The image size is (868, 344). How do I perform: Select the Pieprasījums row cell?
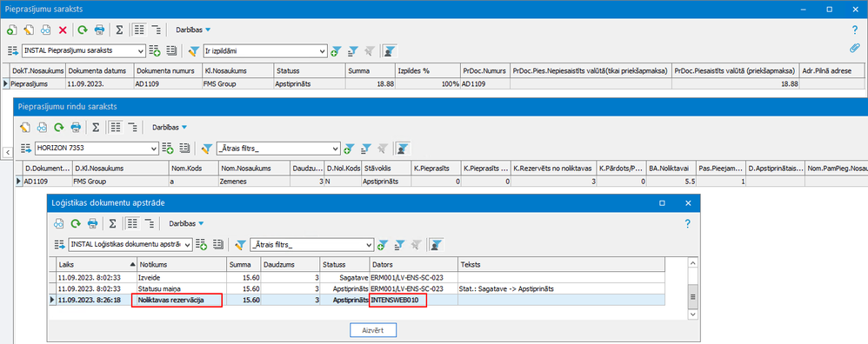coord(37,83)
